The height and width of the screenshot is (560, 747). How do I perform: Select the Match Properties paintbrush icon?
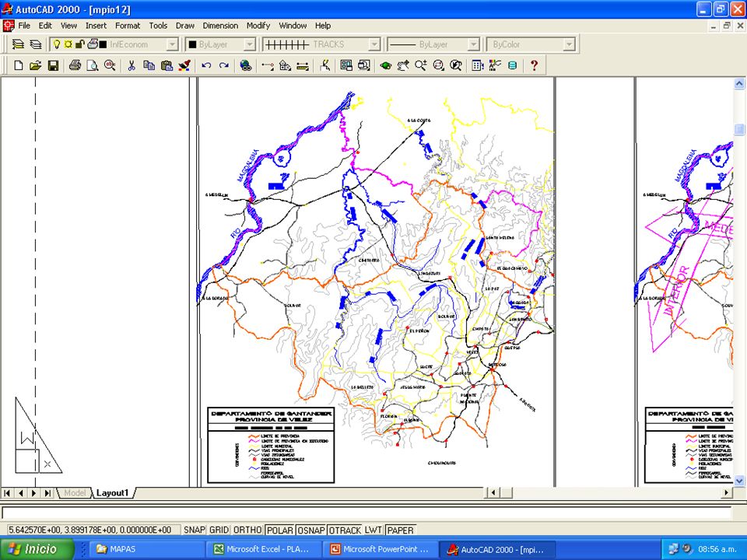click(184, 65)
